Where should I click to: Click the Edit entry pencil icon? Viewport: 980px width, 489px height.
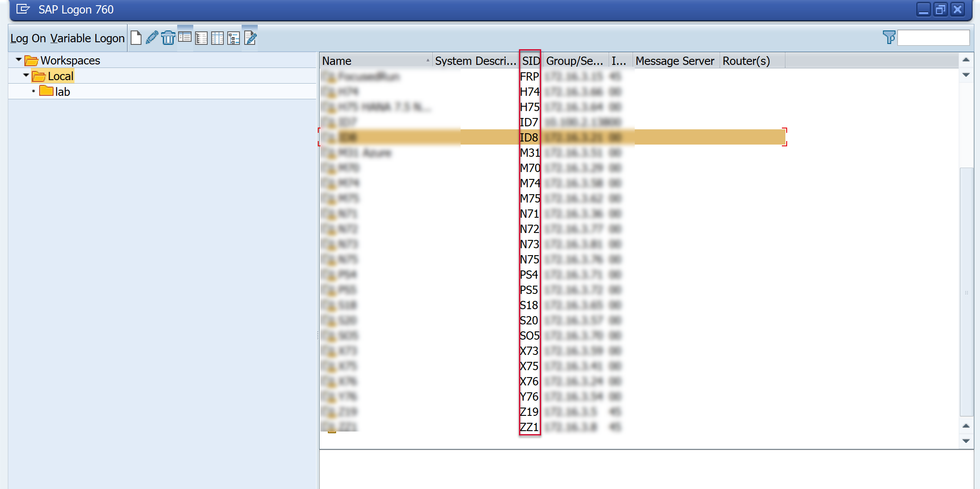[152, 38]
